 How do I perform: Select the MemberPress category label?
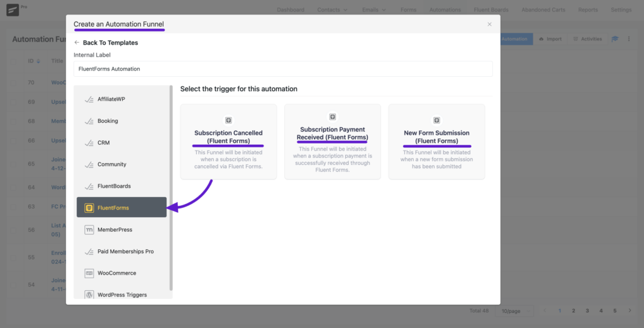click(115, 230)
